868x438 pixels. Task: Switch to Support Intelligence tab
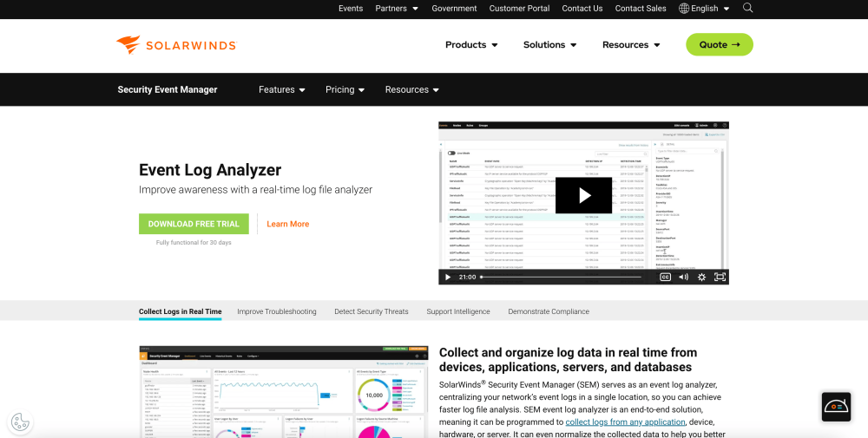[458, 311]
